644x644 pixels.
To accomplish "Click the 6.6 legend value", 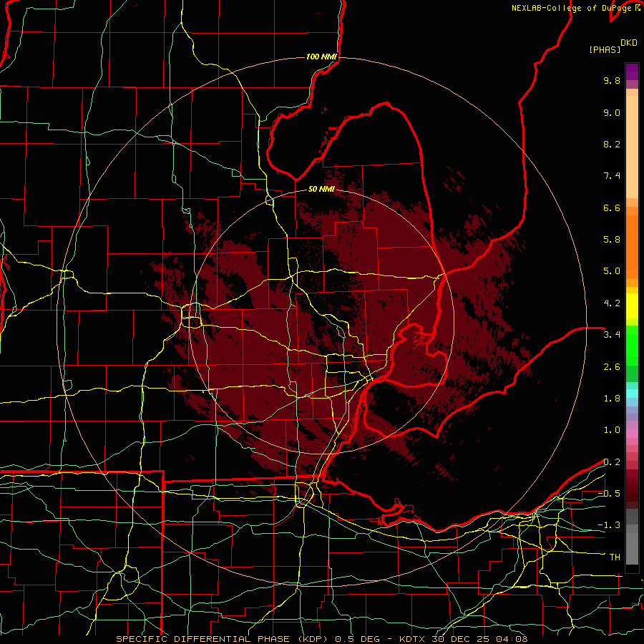I will 612,208.
